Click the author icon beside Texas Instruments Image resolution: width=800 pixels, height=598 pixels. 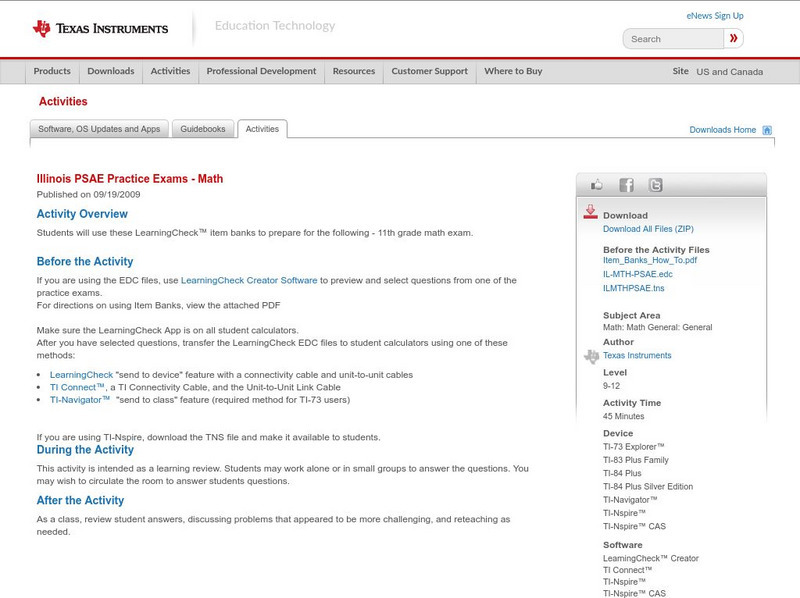tap(590, 354)
